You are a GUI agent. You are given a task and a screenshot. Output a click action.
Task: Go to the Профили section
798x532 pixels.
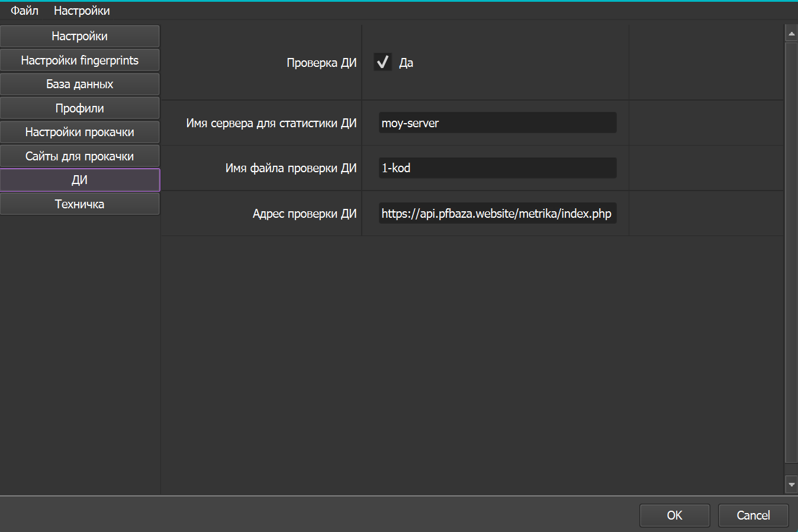tap(80, 108)
